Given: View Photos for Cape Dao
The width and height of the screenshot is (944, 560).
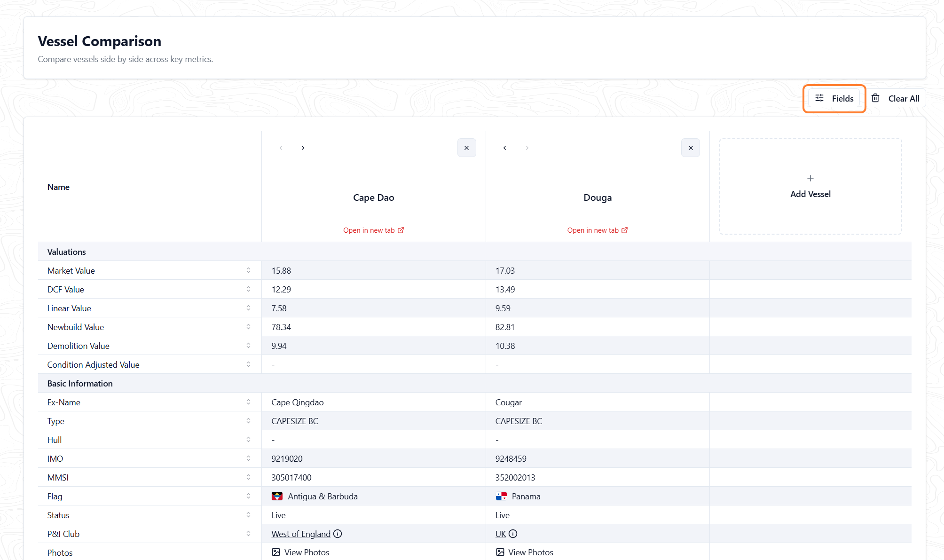Looking at the screenshot, I should (300, 552).
